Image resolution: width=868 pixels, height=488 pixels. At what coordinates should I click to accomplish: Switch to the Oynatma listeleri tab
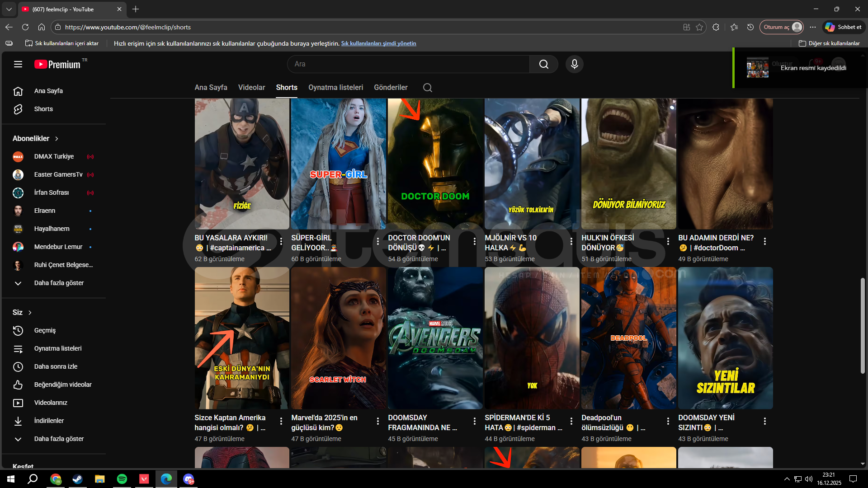tap(335, 88)
